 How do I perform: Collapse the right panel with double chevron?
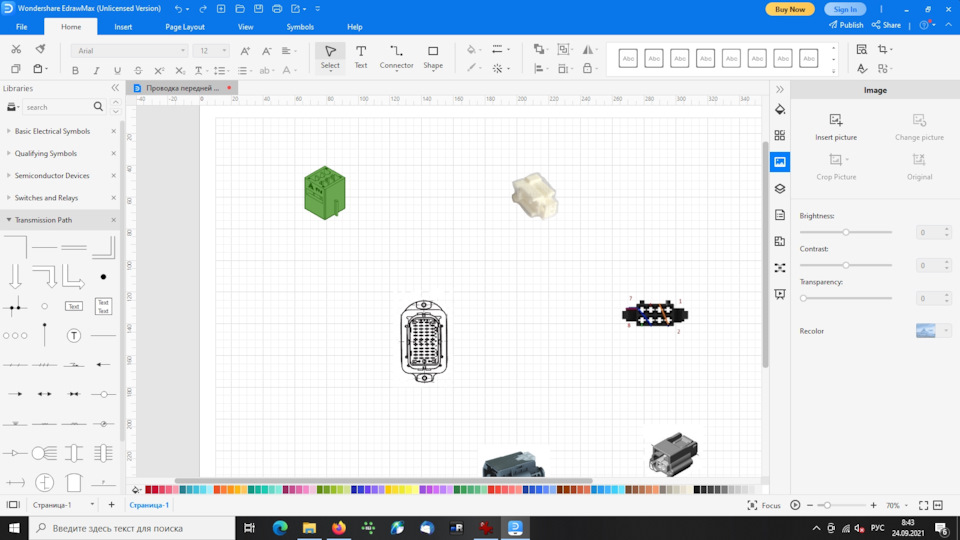pyautogui.click(x=779, y=89)
